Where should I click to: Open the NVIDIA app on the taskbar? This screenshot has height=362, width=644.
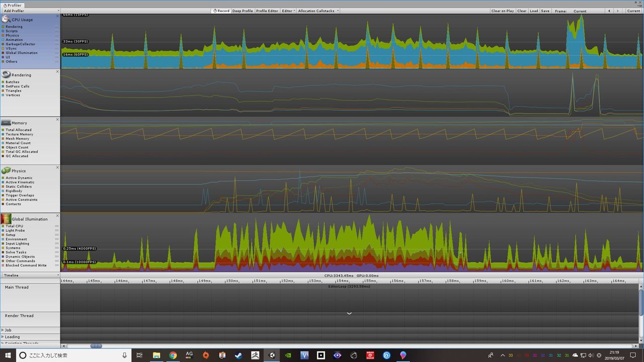(288, 355)
